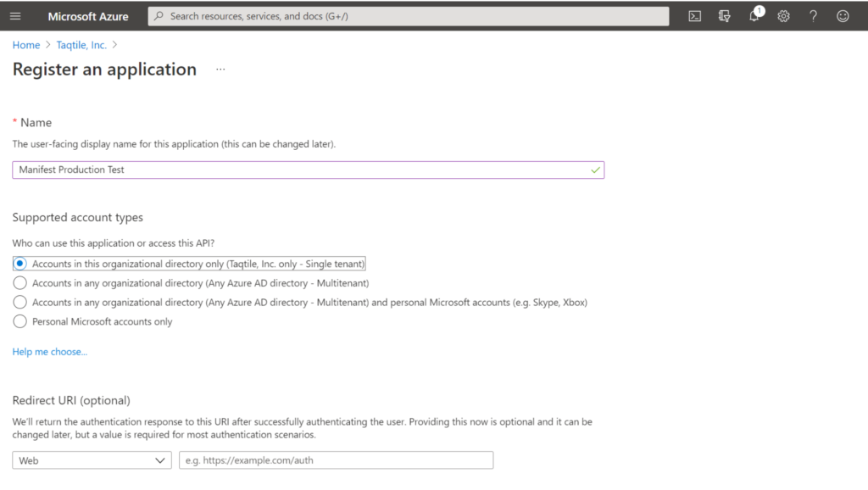Select Any Azure AD directory Multitenant radio

(20, 283)
